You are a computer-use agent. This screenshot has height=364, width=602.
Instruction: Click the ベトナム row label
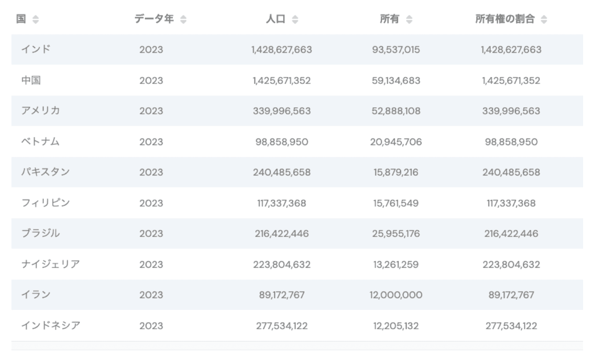(40, 142)
